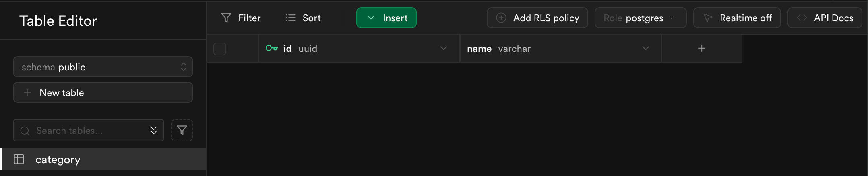This screenshot has width=868, height=176.
Task: Click the magnifier icon in Search tables
Action: (x=25, y=131)
